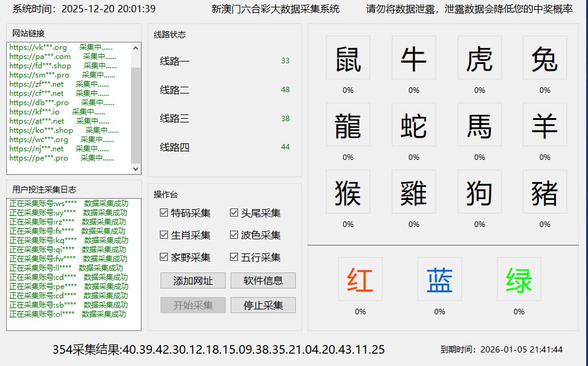588x366 pixels.
Task: Click the 兔 zodiac tile
Action: [544, 57]
